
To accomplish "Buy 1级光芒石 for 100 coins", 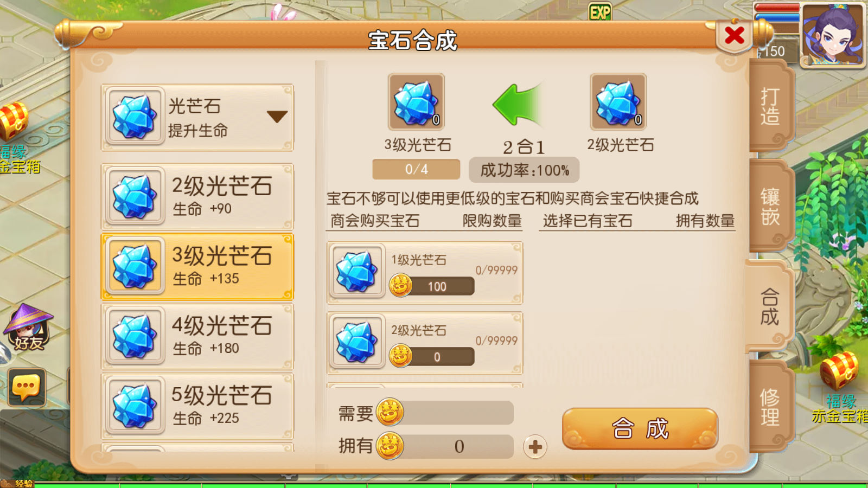I will click(432, 286).
